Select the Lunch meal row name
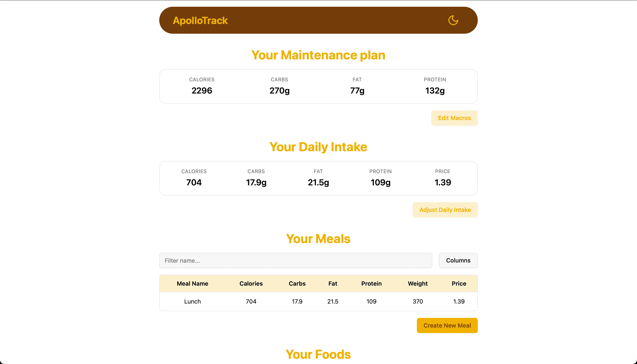 coord(192,301)
